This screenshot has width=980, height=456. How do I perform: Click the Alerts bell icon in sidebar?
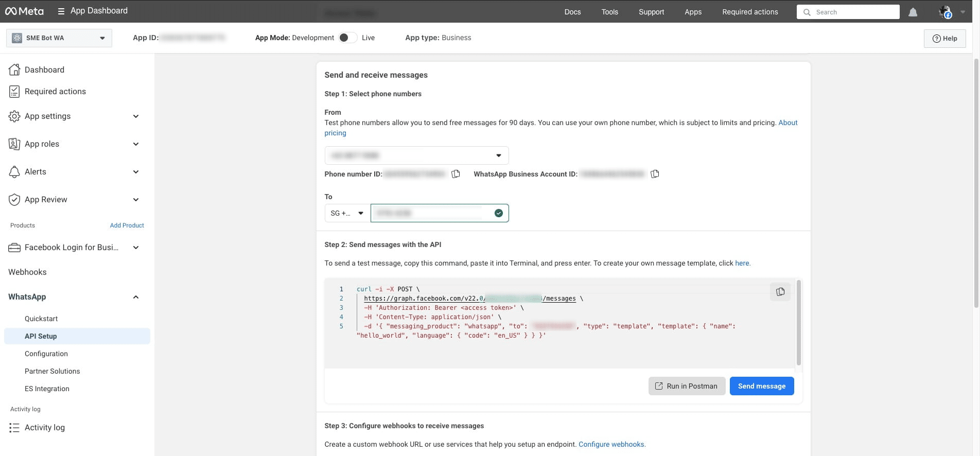14,172
